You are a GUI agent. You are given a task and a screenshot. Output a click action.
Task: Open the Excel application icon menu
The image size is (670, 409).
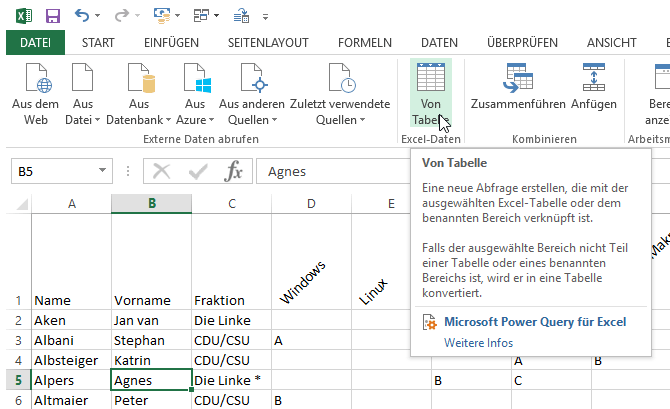tap(24, 16)
